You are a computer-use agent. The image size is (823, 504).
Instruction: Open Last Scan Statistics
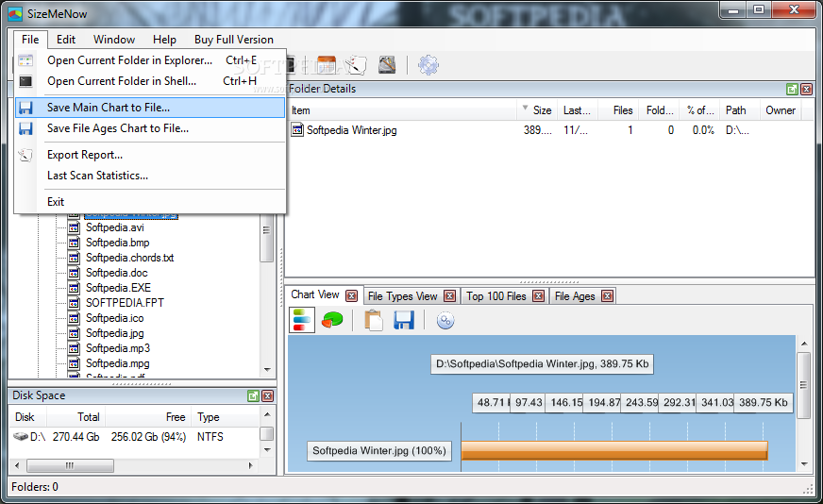(151, 176)
